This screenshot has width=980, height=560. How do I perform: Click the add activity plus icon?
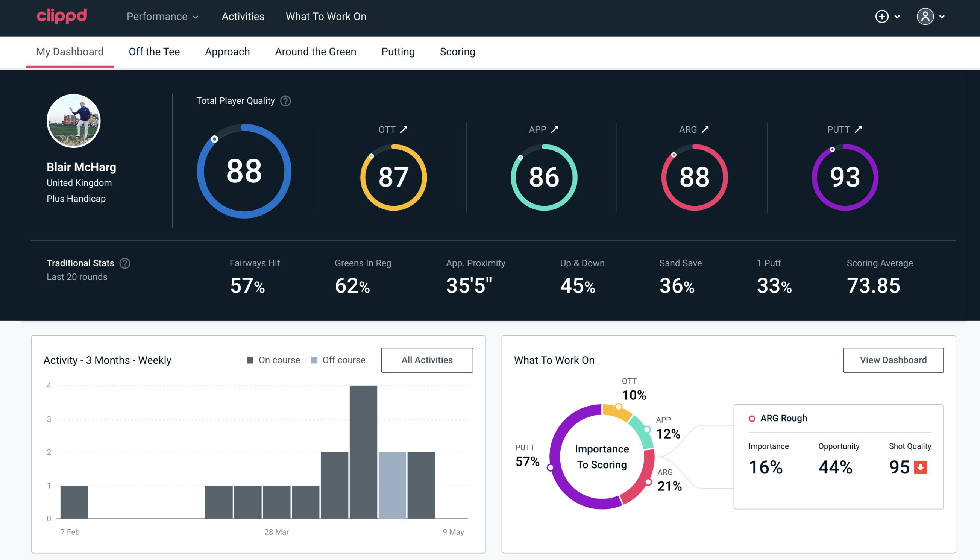point(882,17)
